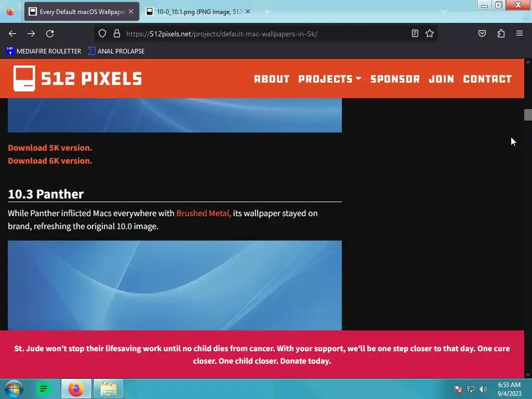The height and width of the screenshot is (399, 532).
Task: Click the URL address bar
Action: (264, 34)
